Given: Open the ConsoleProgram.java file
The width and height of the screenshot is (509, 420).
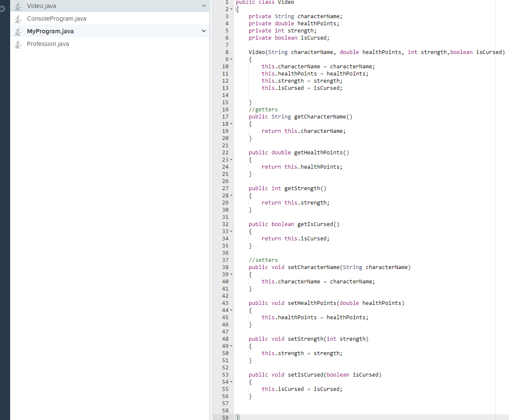Looking at the screenshot, I should [x=57, y=19].
